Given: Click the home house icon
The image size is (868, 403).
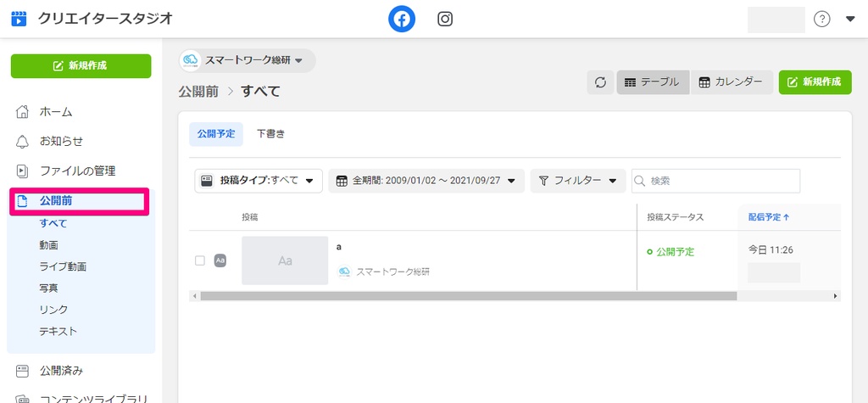Looking at the screenshot, I should point(22,112).
